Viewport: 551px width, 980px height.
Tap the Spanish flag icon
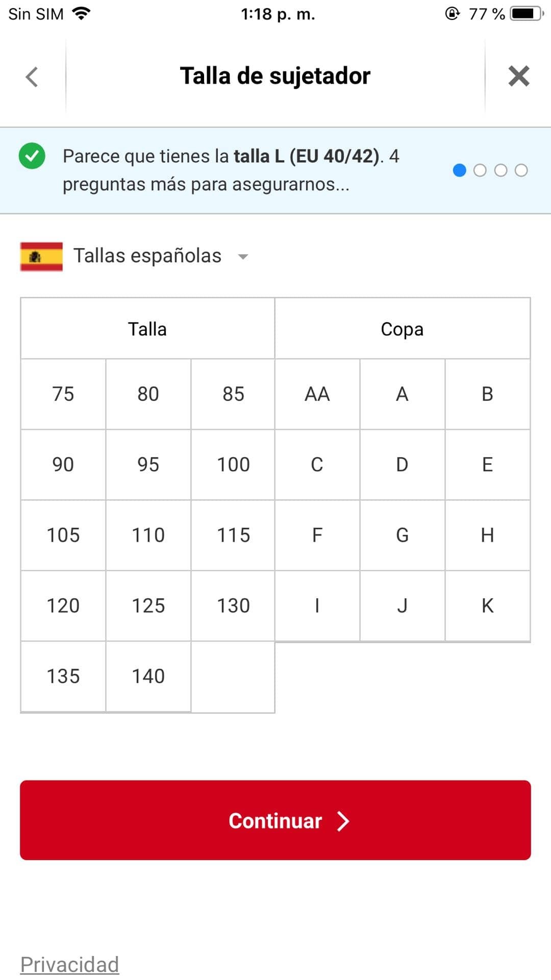41,256
